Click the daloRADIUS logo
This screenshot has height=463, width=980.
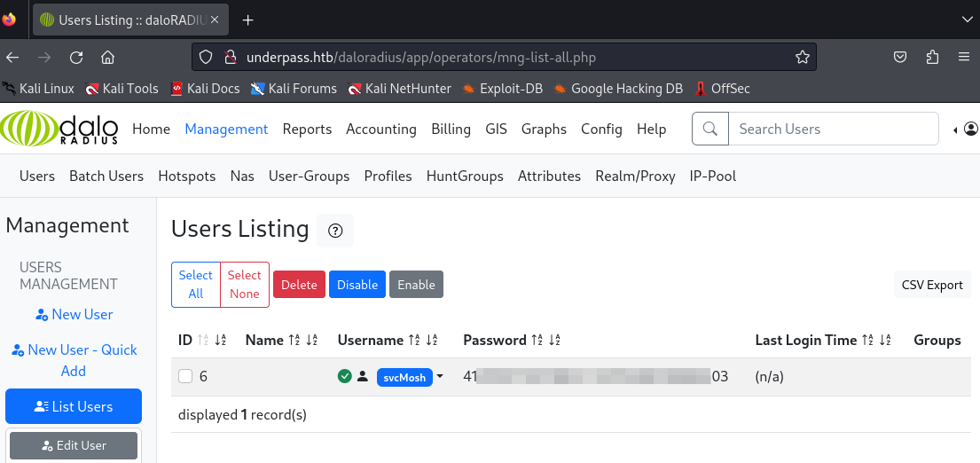click(60, 129)
